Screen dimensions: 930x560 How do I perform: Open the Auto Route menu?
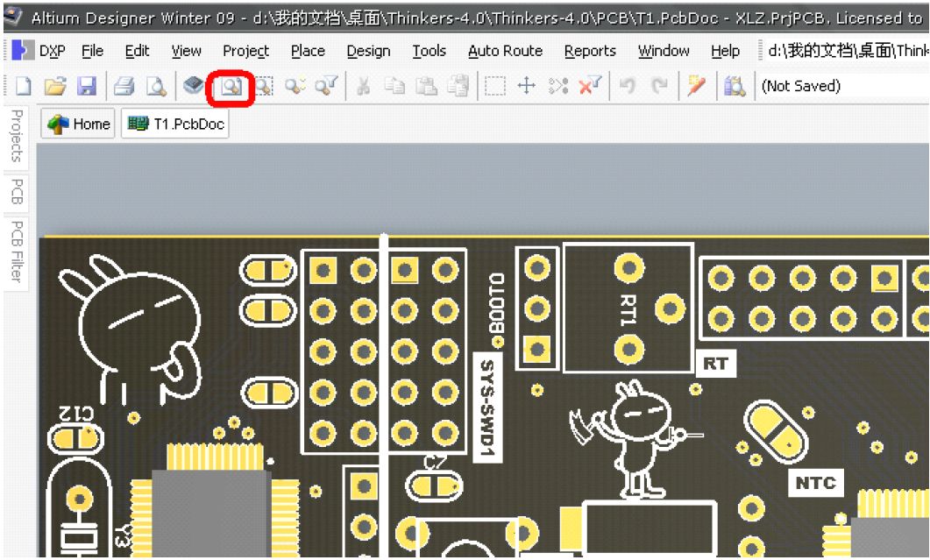click(504, 51)
